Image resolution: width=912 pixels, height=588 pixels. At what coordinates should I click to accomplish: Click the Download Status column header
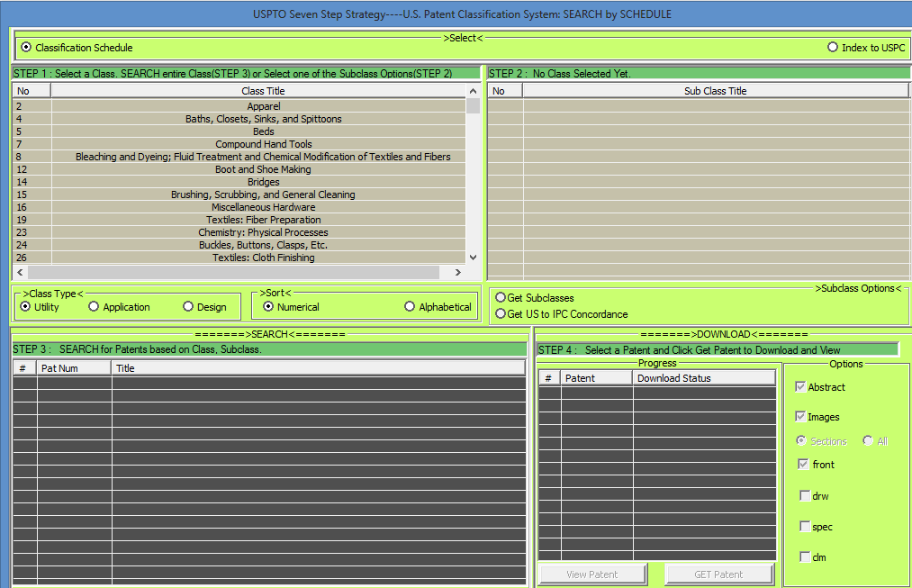point(704,378)
